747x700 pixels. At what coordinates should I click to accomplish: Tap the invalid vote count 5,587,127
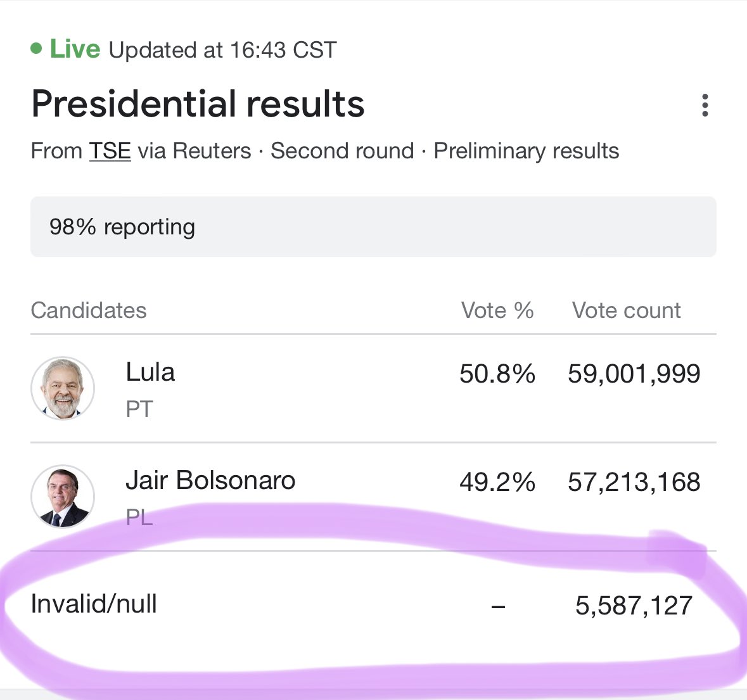click(634, 606)
